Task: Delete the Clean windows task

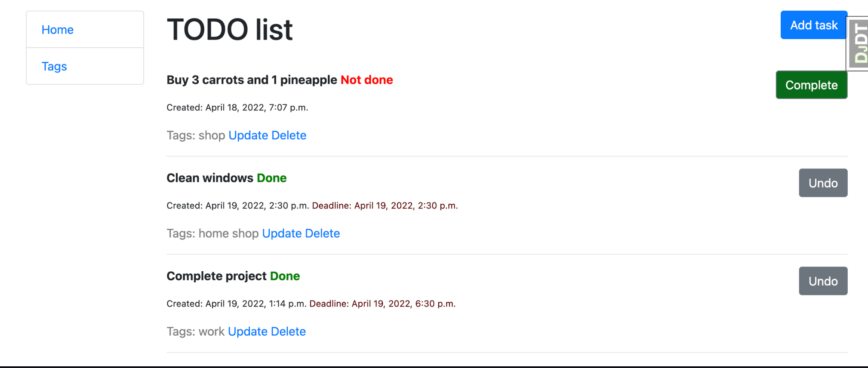Action: coord(323,233)
